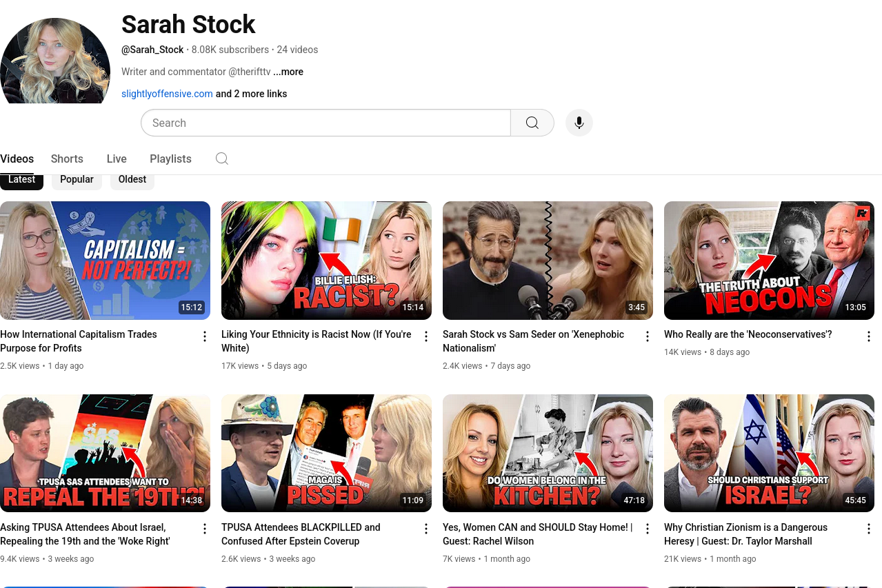Open title 'Who Really are the Neoconservatives?'
882x588 pixels.
pyautogui.click(x=748, y=334)
